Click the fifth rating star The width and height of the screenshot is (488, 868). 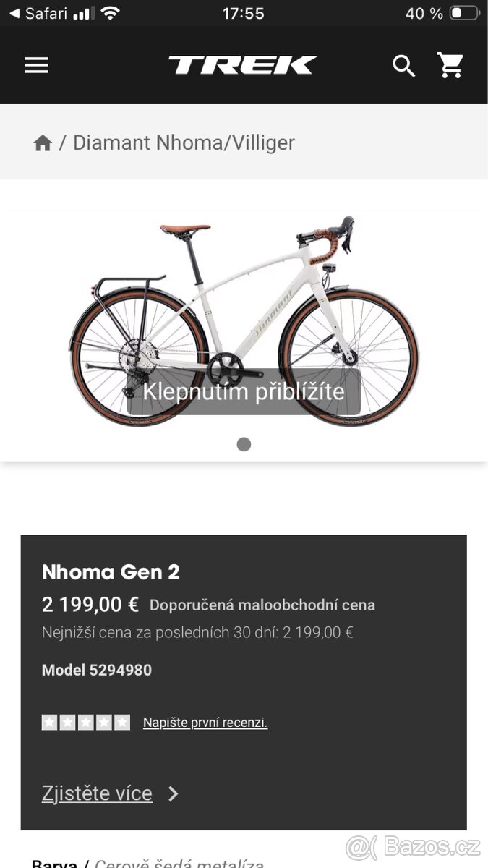pos(122,722)
